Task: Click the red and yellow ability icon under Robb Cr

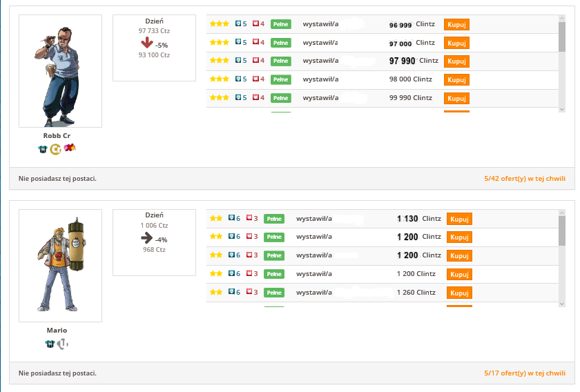Action: pos(70,148)
